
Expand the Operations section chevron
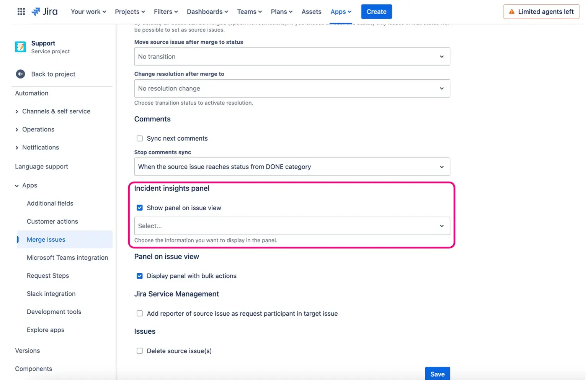click(x=17, y=129)
